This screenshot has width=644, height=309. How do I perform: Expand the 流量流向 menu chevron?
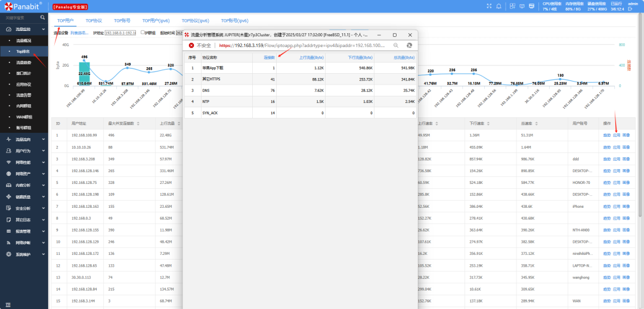tap(44, 139)
